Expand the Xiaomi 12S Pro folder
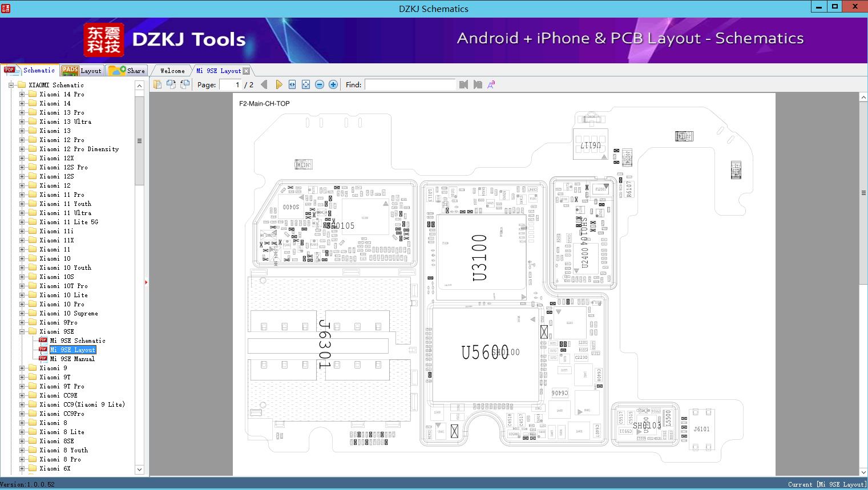This screenshot has width=868, height=490. 22,167
